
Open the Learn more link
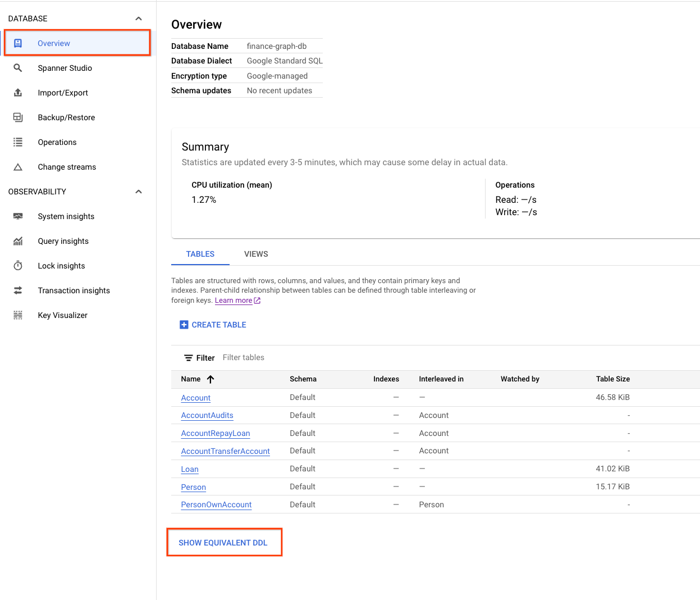(x=234, y=301)
